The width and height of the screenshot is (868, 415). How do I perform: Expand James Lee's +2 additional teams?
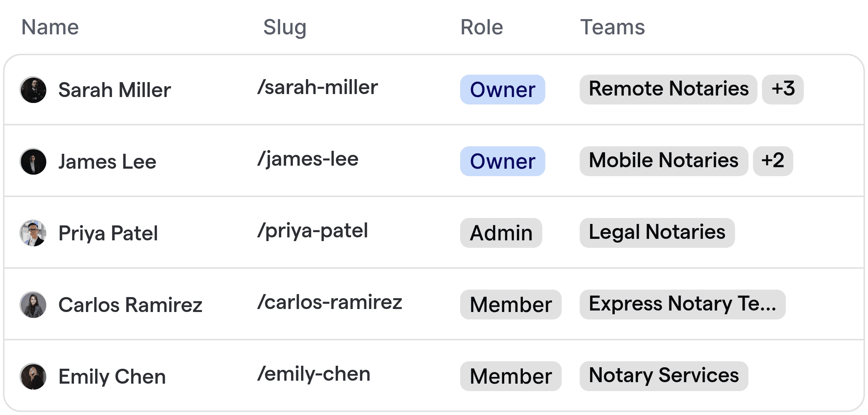tap(773, 161)
